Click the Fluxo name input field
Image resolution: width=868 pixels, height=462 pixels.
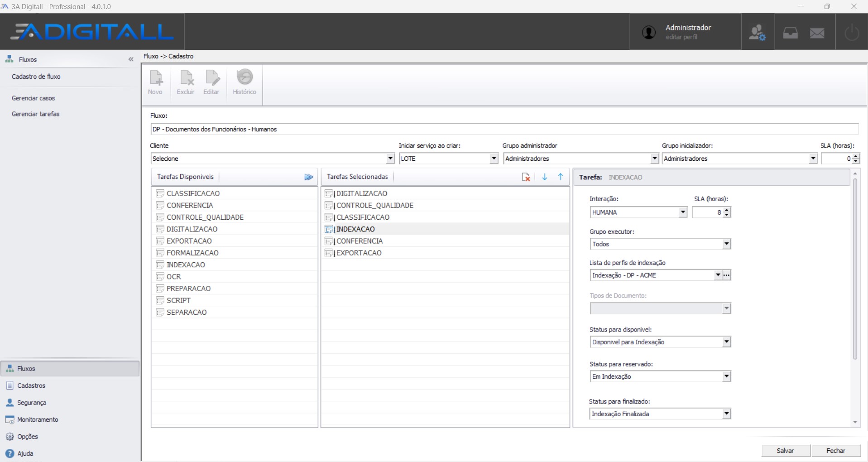tap(504, 129)
